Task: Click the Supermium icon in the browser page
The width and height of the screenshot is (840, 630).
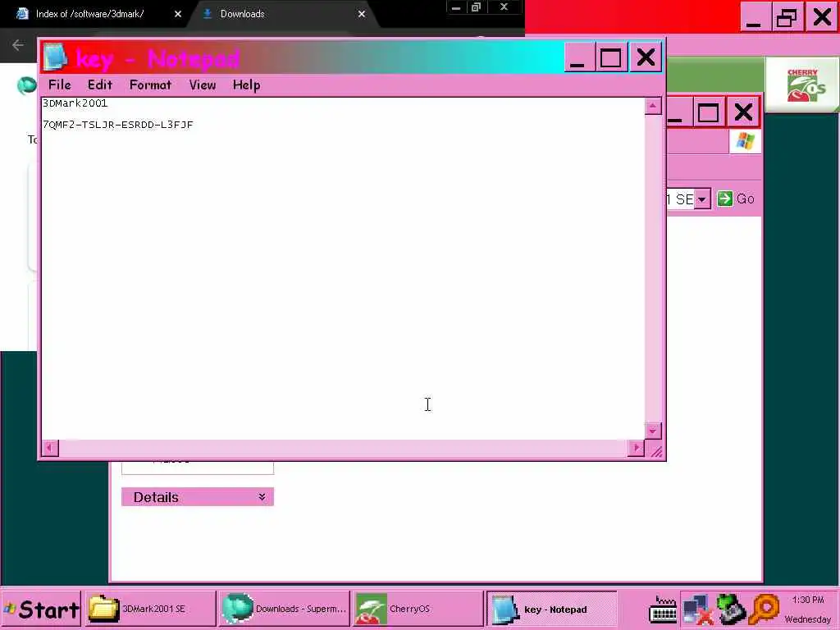Action: point(25,85)
